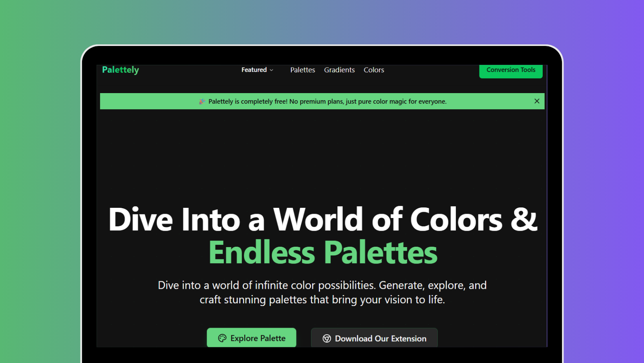644x363 pixels.
Task: Click the ampersand in the hero heading
Action: pos(523,220)
